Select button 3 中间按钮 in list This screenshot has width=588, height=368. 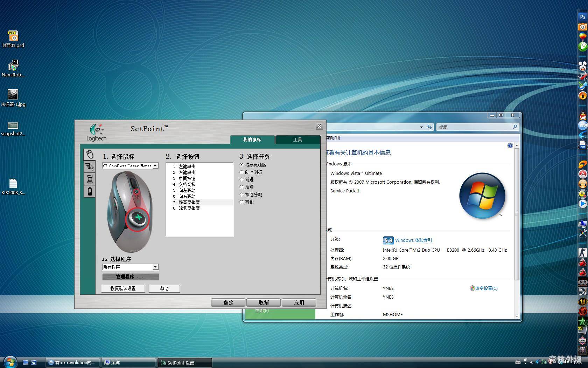[199, 178]
